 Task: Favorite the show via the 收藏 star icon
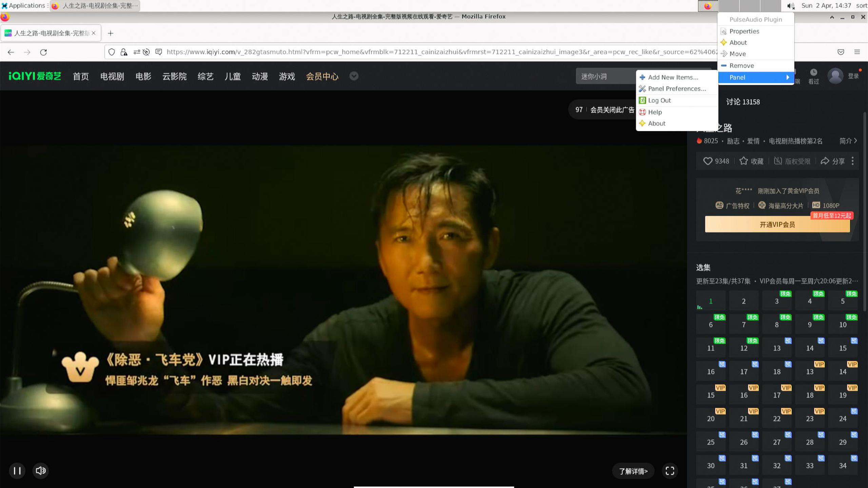pyautogui.click(x=745, y=161)
